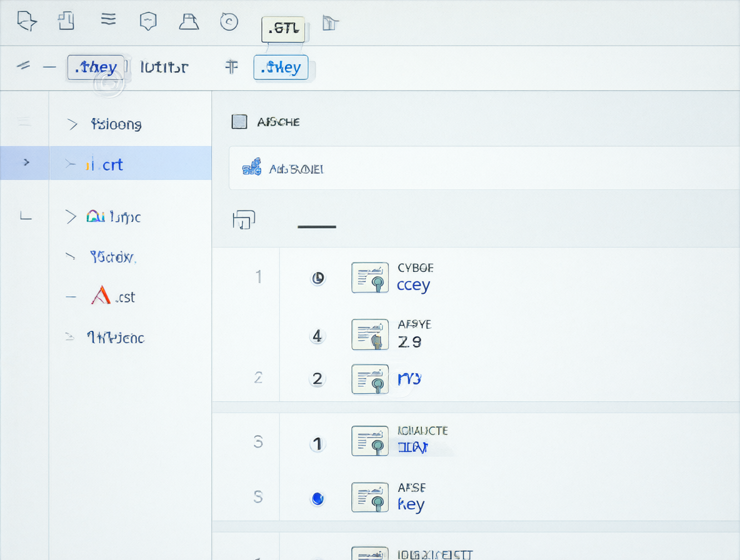Click the shield icon in the top toolbar
This screenshot has height=560, width=740.
148,21
